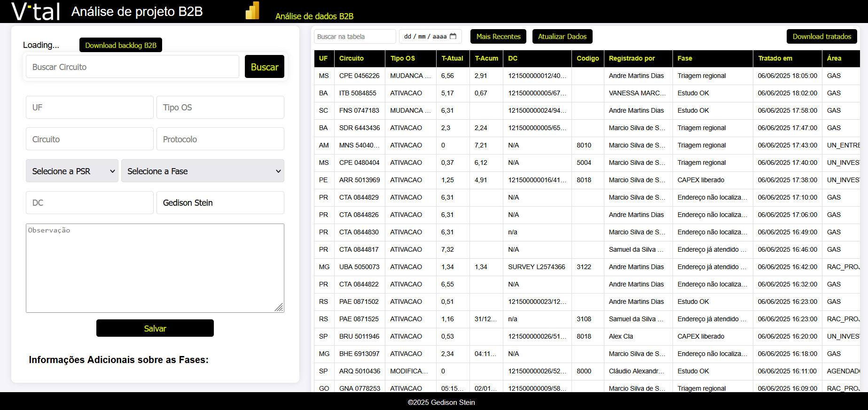This screenshot has width=868, height=410.
Task: Click the Power BI chart icon
Action: point(252,11)
